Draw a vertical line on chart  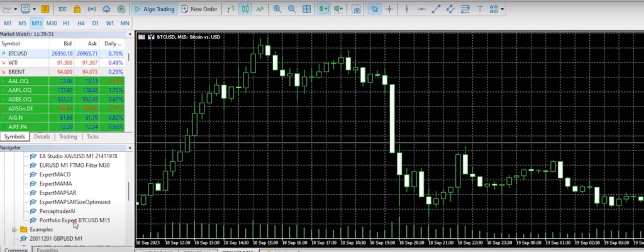406,9
